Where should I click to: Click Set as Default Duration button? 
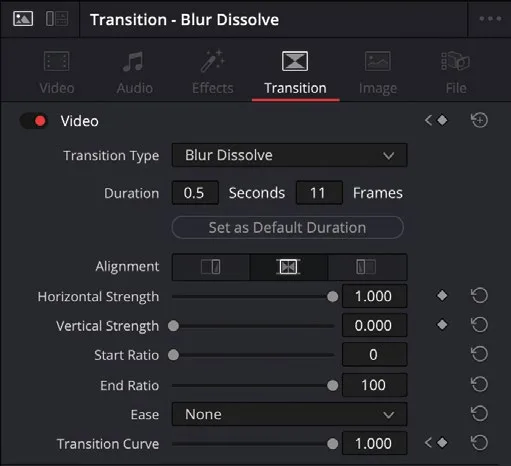click(288, 228)
